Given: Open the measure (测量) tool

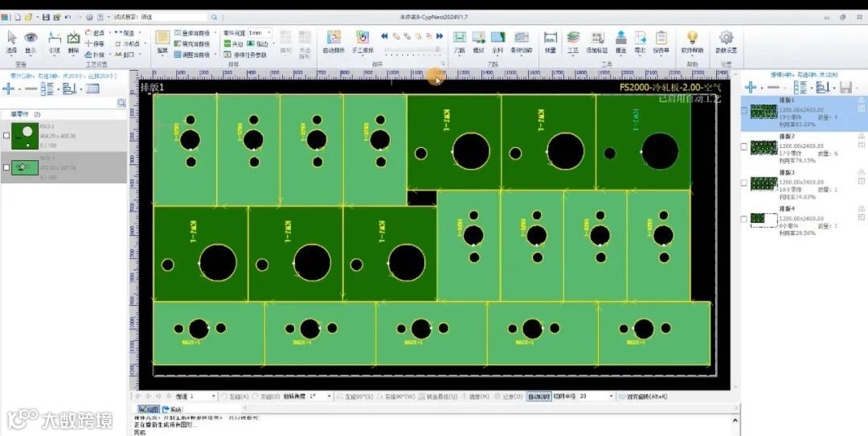Looking at the screenshot, I should tap(551, 42).
